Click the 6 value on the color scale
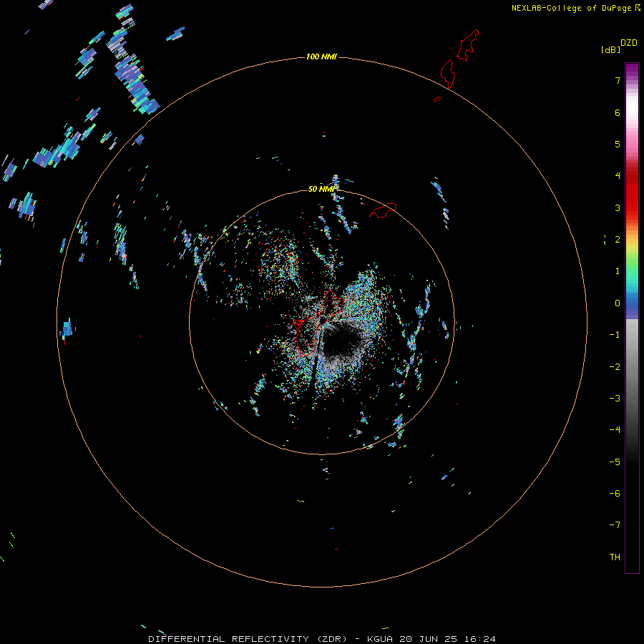Image resolution: width=644 pixels, height=644 pixels. (618, 112)
